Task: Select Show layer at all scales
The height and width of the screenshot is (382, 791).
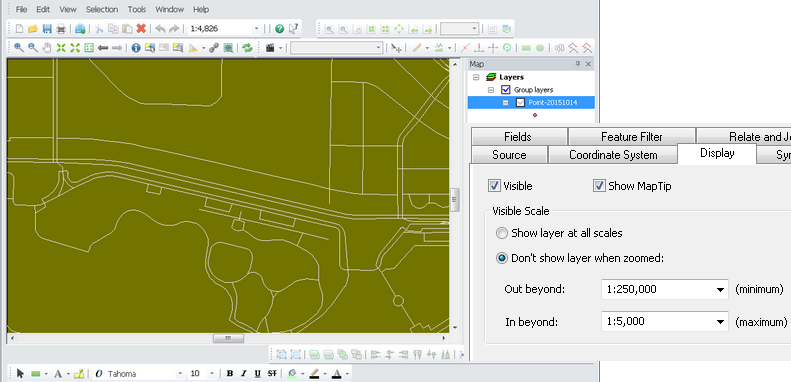Action: [x=501, y=233]
